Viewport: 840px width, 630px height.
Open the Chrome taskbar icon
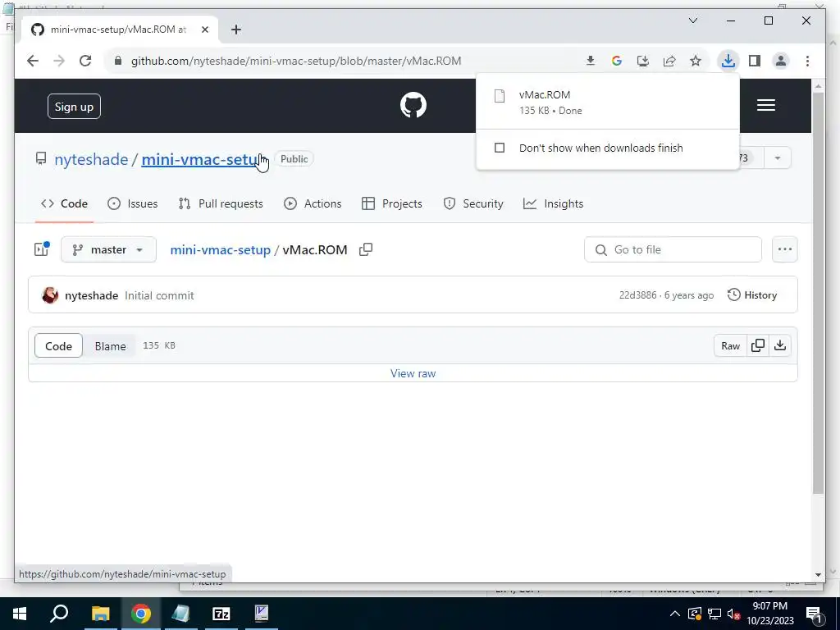tap(141, 614)
